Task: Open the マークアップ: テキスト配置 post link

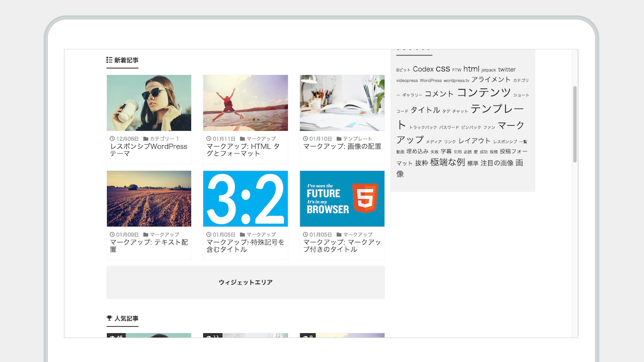Action: tap(148, 245)
